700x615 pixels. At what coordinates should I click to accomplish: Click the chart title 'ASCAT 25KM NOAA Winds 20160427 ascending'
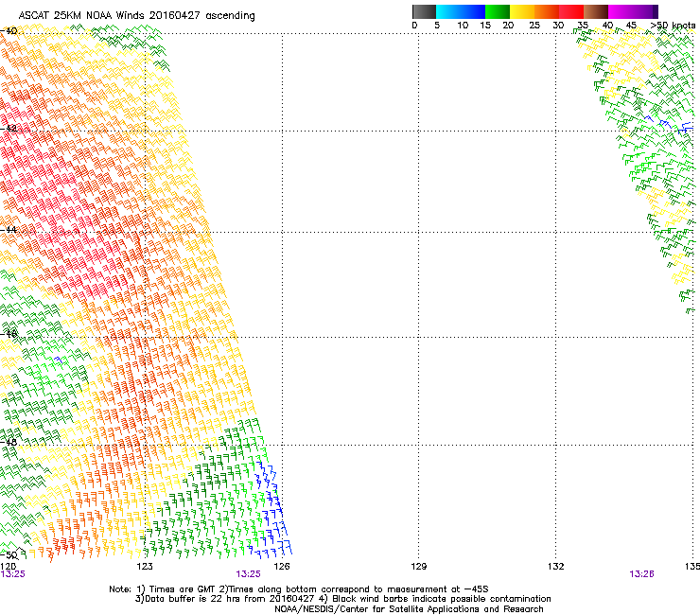coord(136,16)
